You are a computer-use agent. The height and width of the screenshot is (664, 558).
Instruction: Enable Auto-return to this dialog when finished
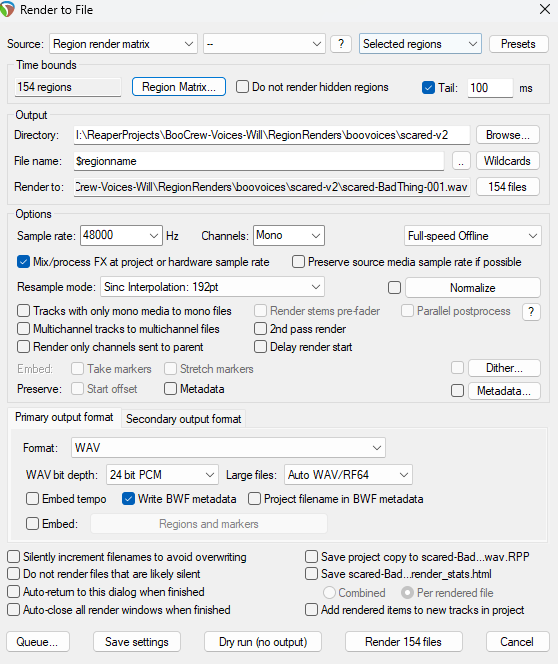pos(14,592)
